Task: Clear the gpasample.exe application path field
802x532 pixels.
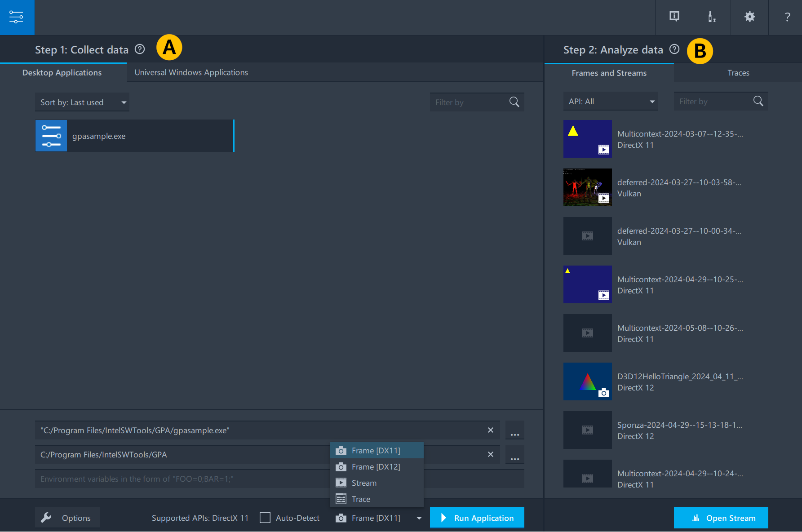Action: pyautogui.click(x=491, y=430)
